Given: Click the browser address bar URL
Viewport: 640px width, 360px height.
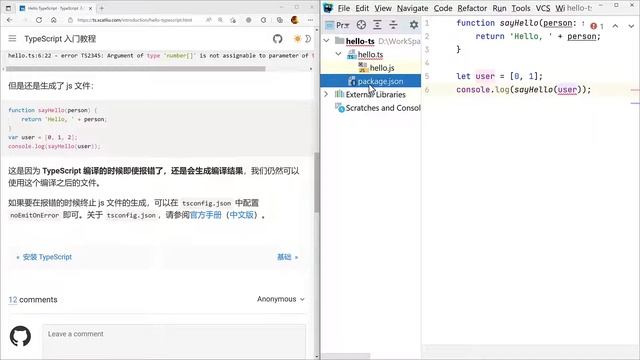Looking at the screenshot, I should (x=134, y=20).
